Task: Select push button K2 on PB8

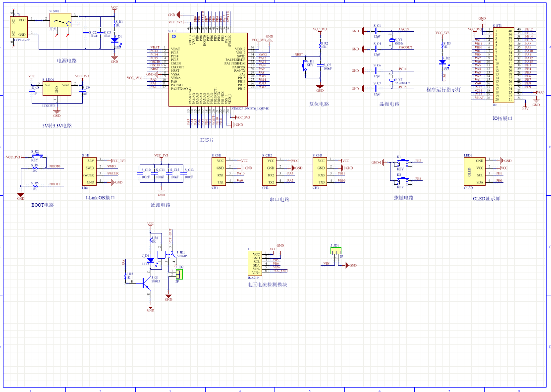Action: coord(403,181)
